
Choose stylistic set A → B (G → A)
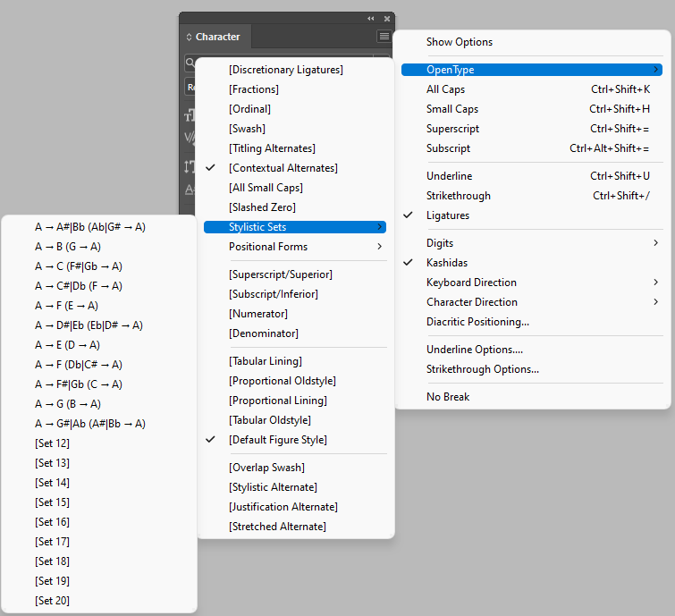[x=68, y=247]
